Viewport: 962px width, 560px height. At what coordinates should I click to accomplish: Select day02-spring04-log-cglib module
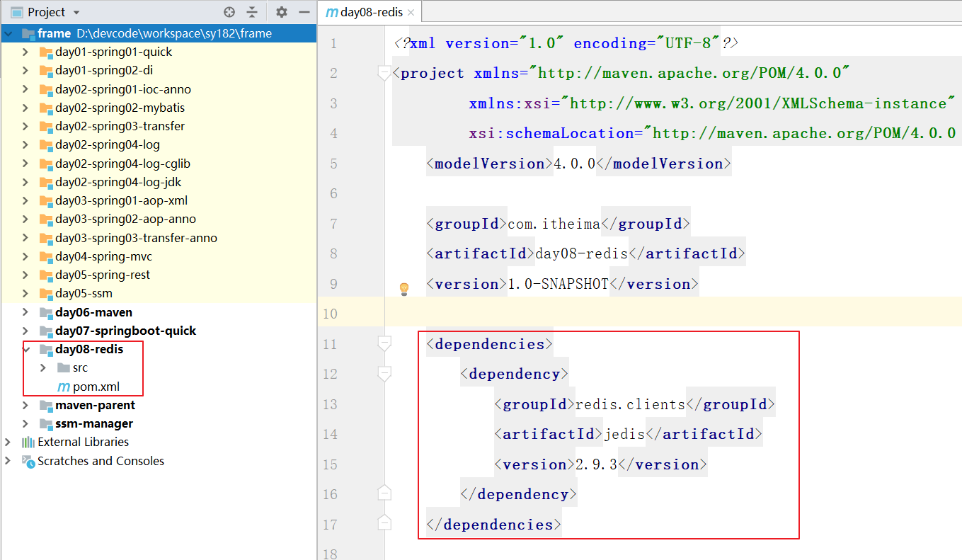click(x=123, y=164)
